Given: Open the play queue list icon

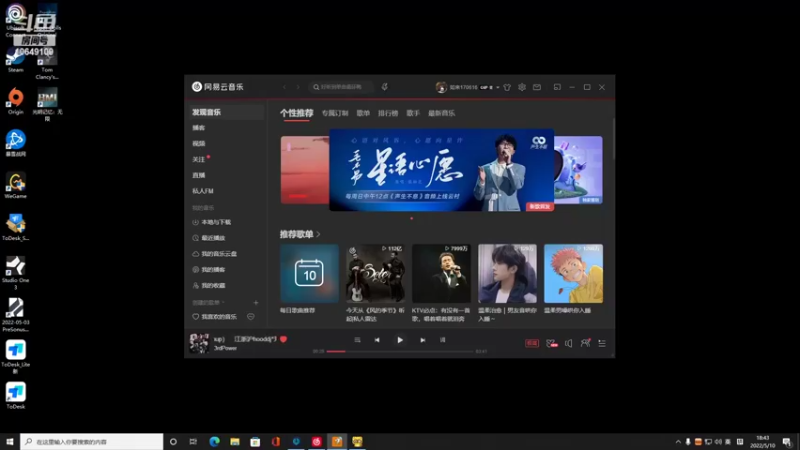Looking at the screenshot, I should pyautogui.click(x=602, y=343).
